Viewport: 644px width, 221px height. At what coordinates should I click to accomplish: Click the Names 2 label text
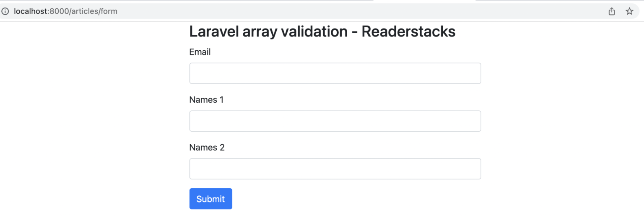tap(207, 148)
